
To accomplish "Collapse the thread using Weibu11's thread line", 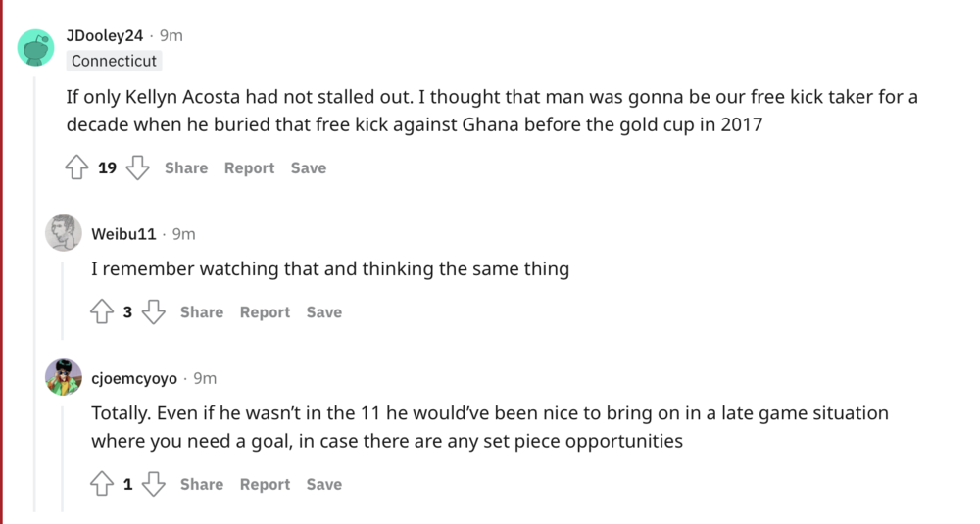I will click(x=64, y=294).
